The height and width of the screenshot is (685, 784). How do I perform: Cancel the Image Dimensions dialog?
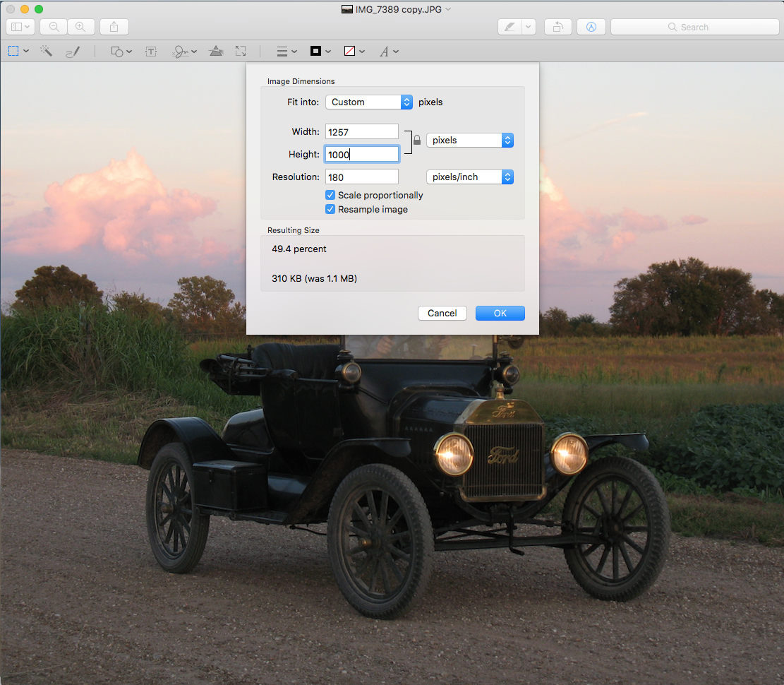tap(442, 313)
